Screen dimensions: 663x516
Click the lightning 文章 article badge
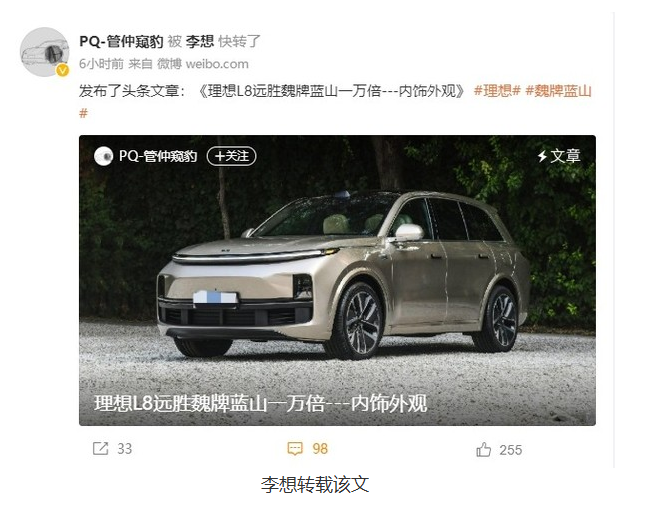click(559, 156)
